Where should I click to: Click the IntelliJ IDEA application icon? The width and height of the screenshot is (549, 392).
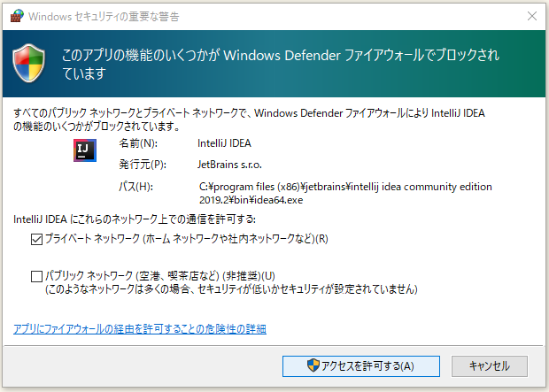(x=85, y=150)
